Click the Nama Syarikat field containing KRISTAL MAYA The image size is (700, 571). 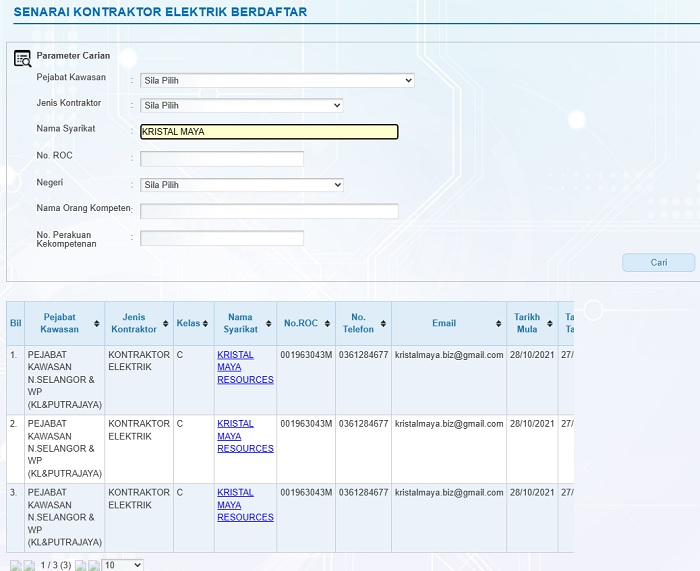click(269, 132)
